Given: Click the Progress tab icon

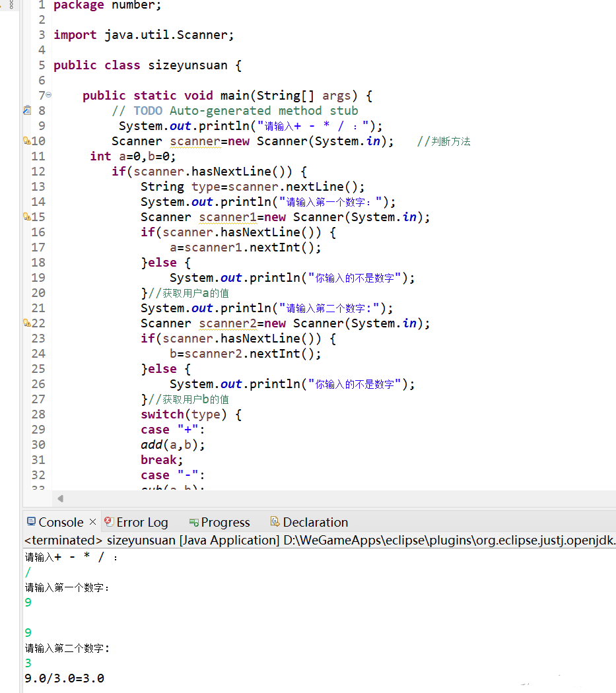Looking at the screenshot, I should pyautogui.click(x=193, y=523).
